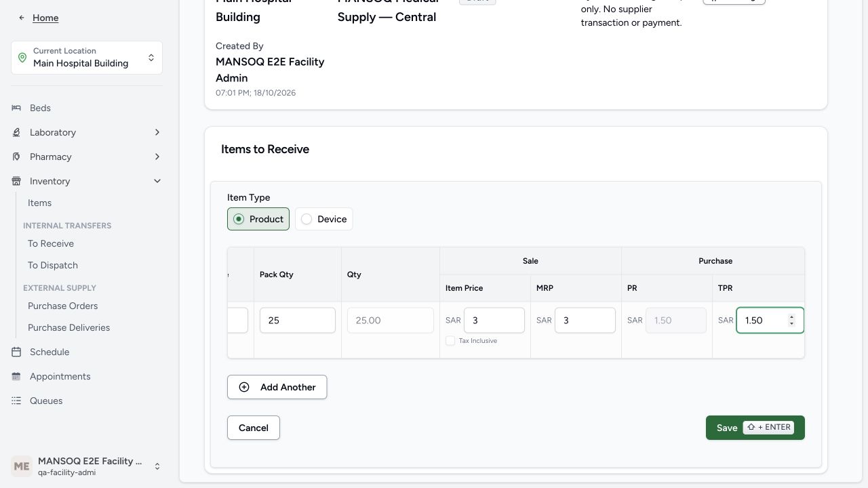Viewport: 868px width, 488px height.
Task: Click the Beds bed icon
Action: tap(16, 108)
